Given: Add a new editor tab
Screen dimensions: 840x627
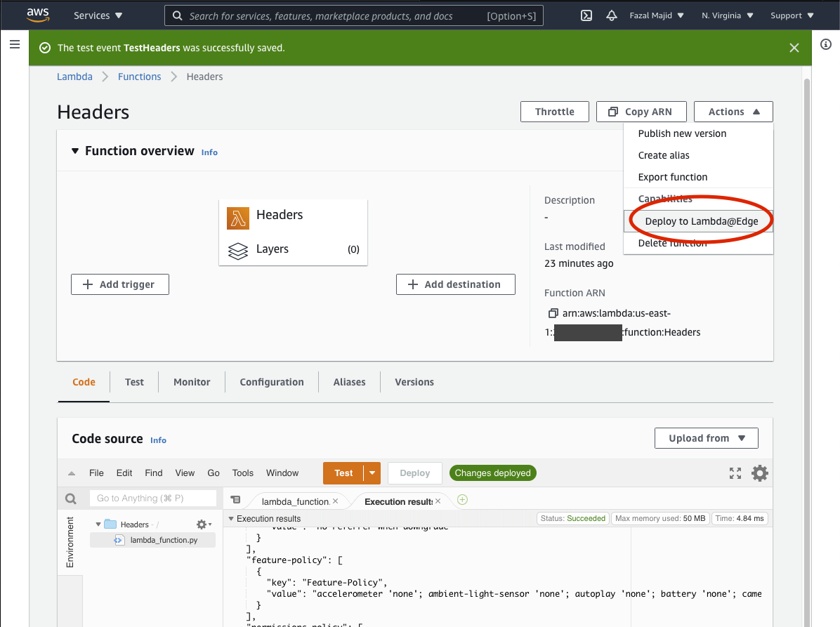Looking at the screenshot, I should tap(462, 500).
